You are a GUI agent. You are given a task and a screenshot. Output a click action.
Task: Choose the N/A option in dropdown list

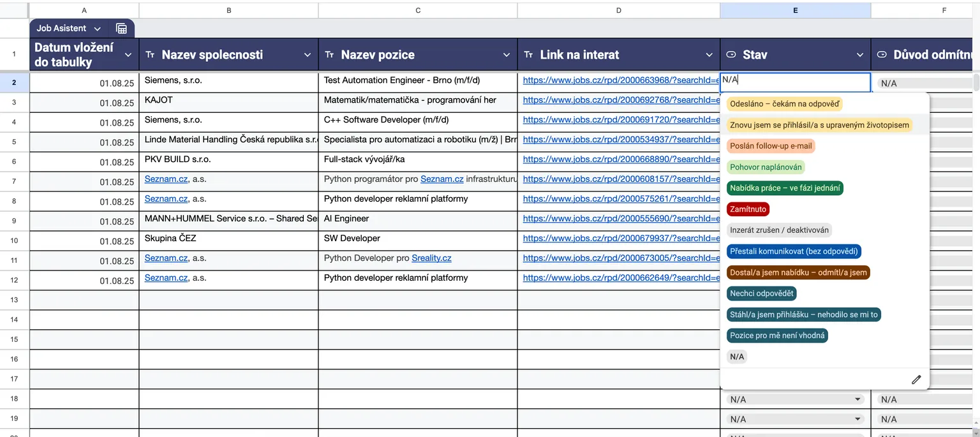coord(737,357)
